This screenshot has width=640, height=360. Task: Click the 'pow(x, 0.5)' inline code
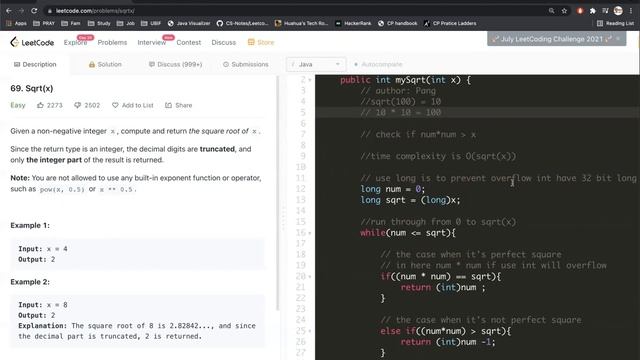pyautogui.click(x=62, y=189)
